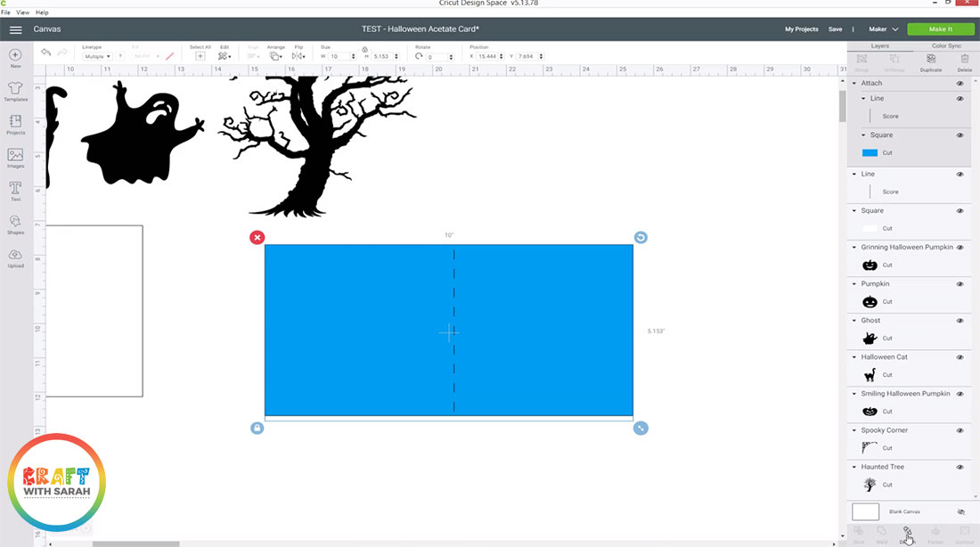980x547 pixels.
Task: Open the Arrange dropdown
Action: pos(275,56)
